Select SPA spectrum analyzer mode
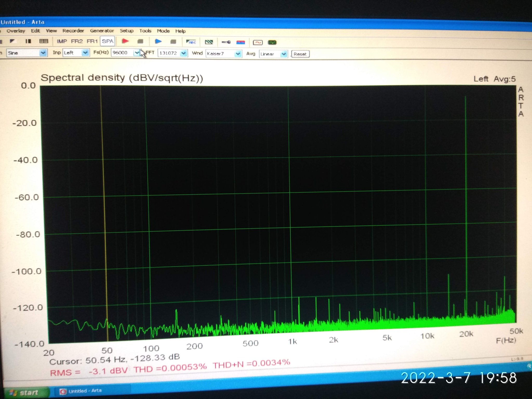The image size is (532, 399). click(x=108, y=41)
